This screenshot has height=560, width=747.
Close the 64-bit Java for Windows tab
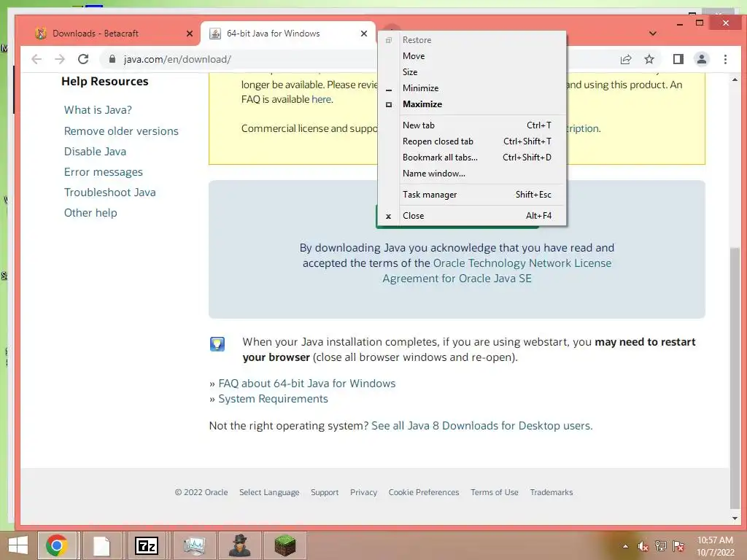[x=364, y=34]
